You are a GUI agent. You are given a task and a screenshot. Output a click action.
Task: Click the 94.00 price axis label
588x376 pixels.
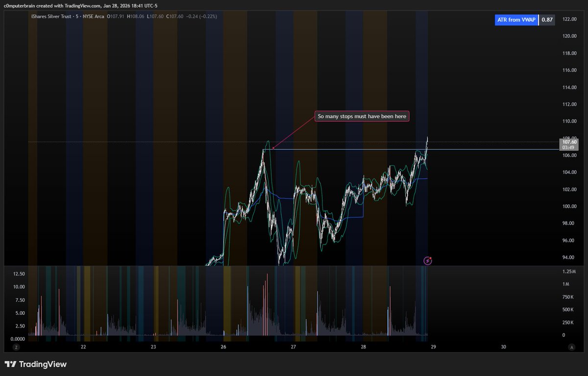tap(568, 257)
